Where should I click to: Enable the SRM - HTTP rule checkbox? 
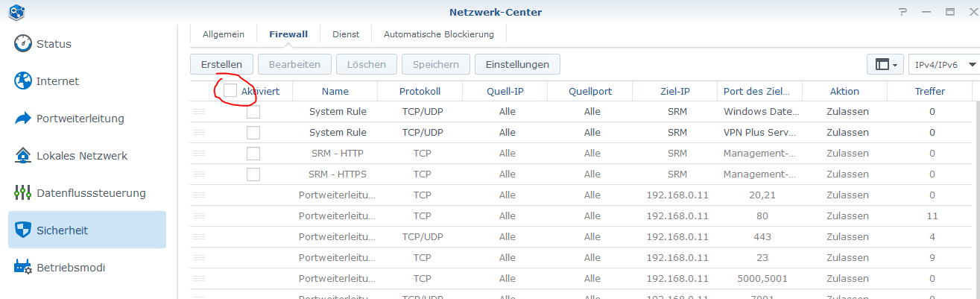point(253,154)
